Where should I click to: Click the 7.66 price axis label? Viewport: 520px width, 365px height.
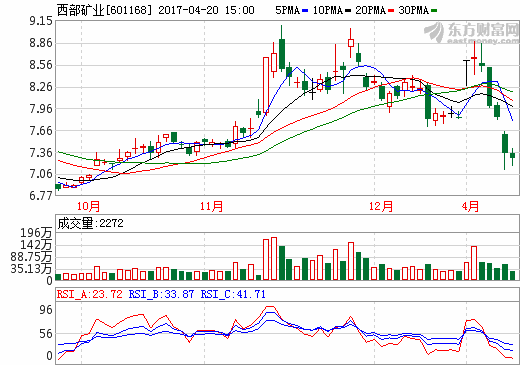click(41, 130)
